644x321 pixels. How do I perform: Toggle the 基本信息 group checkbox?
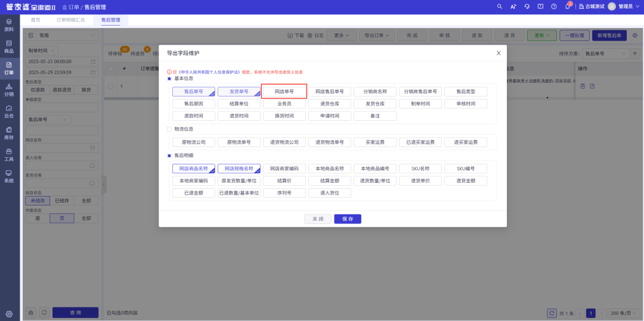point(169,78)
